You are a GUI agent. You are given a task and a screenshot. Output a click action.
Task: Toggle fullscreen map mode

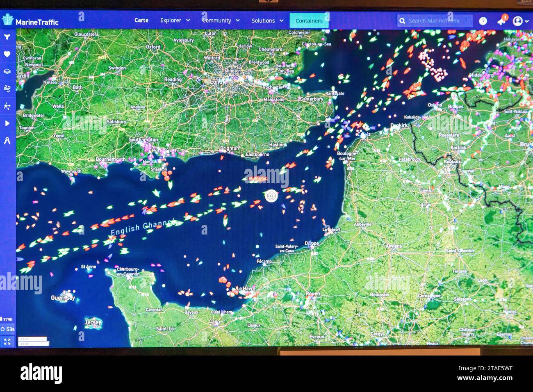pos(7,341)
